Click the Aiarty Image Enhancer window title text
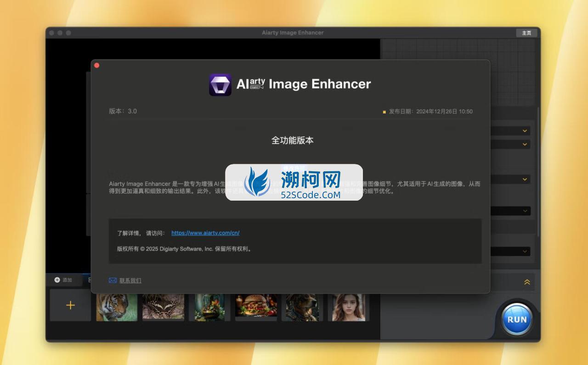The image size is (588, 365). (293, 33)
